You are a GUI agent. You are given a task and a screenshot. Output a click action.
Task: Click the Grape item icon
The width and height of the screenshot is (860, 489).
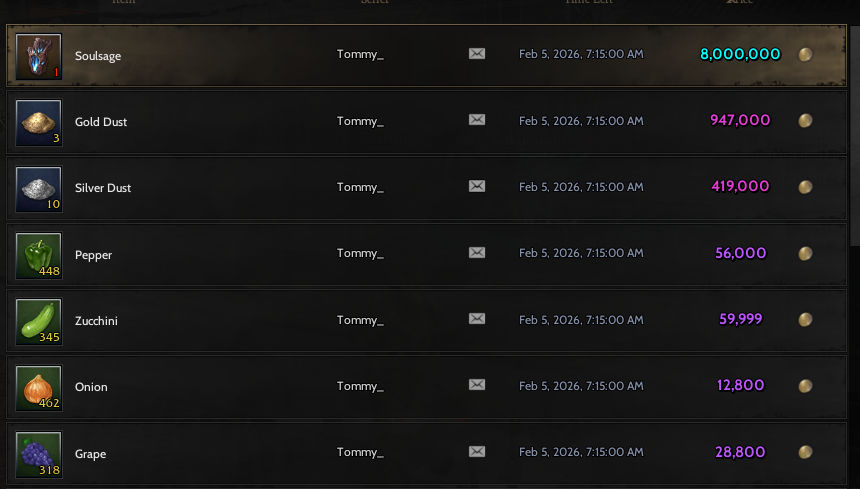click(x=38, y=454)
